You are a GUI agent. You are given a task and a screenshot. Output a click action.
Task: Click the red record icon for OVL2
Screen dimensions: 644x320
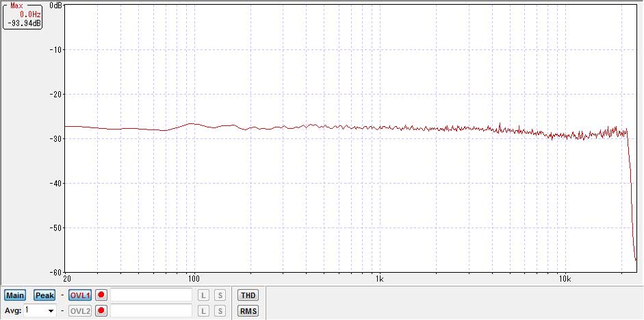click(101, 311)
